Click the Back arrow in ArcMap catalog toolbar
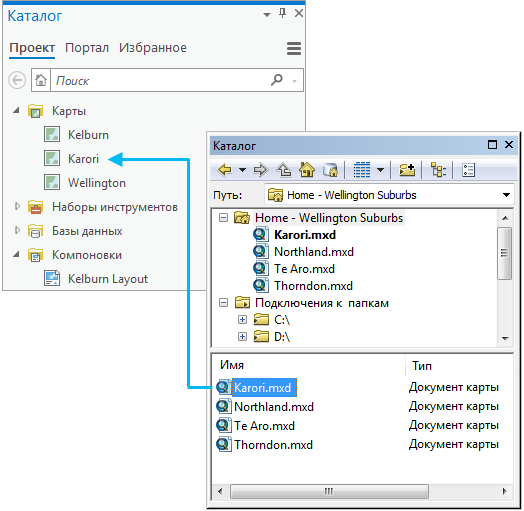This screenshot has height=511, width=524. click(x=225, y=170)
